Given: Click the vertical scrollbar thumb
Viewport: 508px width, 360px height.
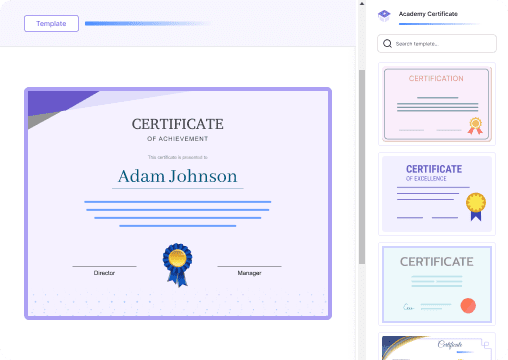Looking at the screenshot, I should (362, 167).
